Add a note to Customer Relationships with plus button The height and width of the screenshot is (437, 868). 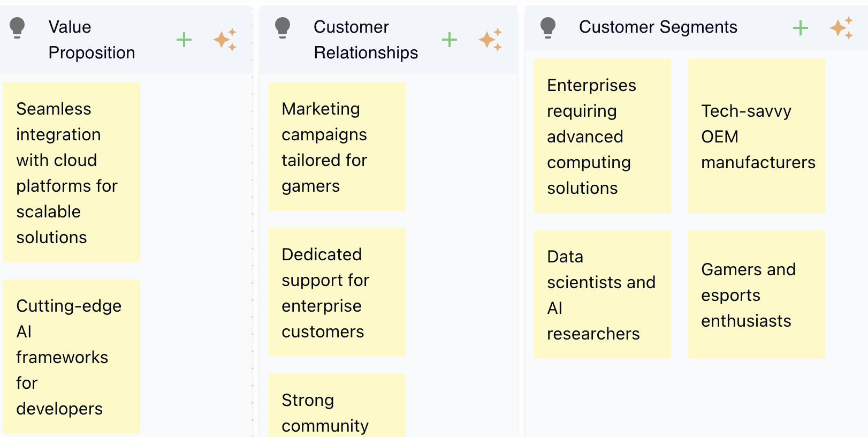(450, 39)
